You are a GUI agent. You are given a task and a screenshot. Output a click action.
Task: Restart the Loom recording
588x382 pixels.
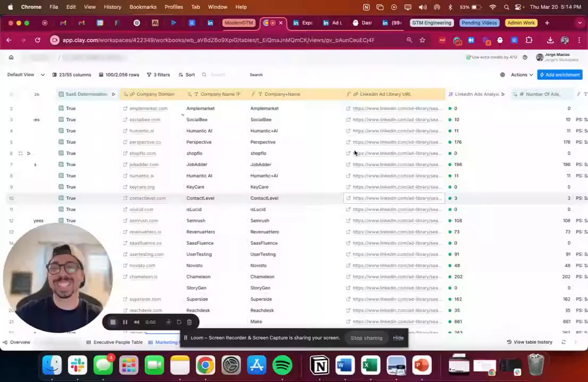coord(179,322)
